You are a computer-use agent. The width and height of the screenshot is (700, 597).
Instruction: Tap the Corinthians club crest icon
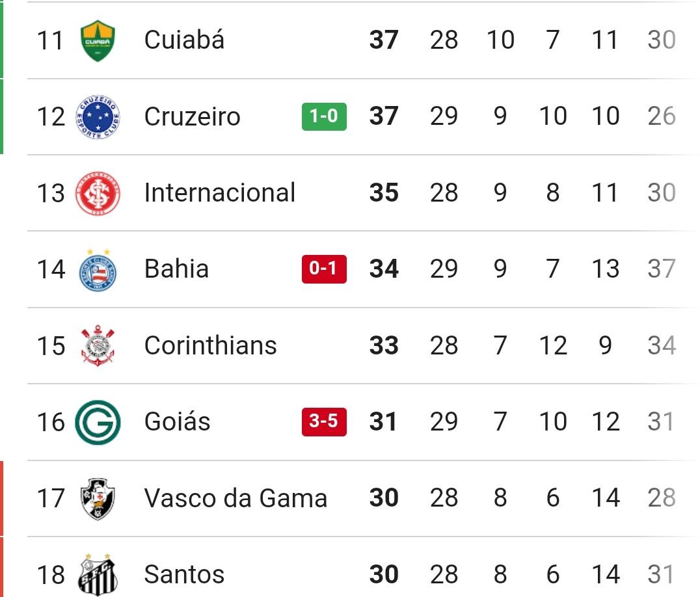tap(98, 345)
